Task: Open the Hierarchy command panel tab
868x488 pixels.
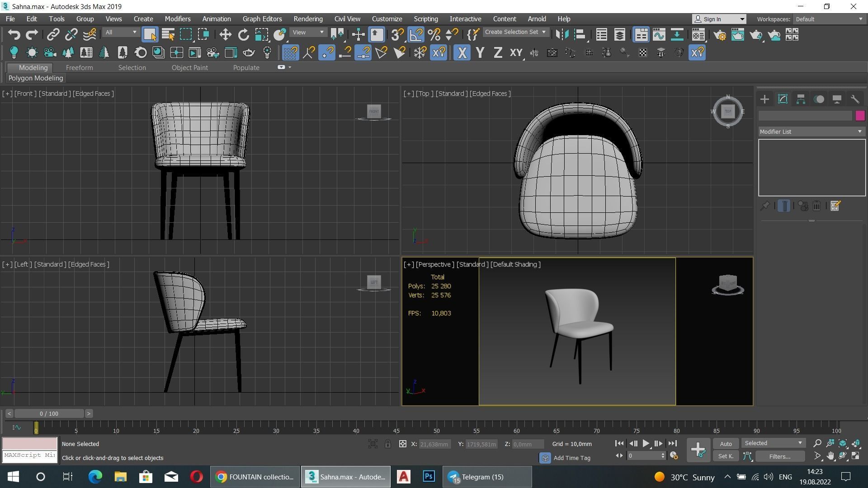Action: pyautogui.click(x=801, y=99)
